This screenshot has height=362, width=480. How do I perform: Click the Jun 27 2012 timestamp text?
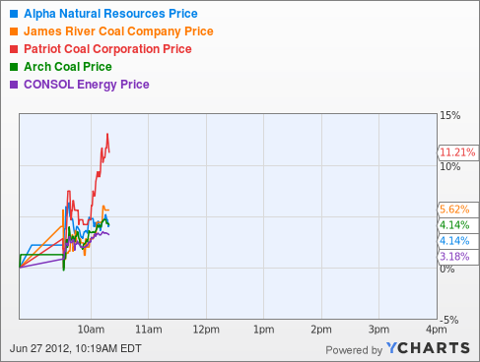[76, 349]
